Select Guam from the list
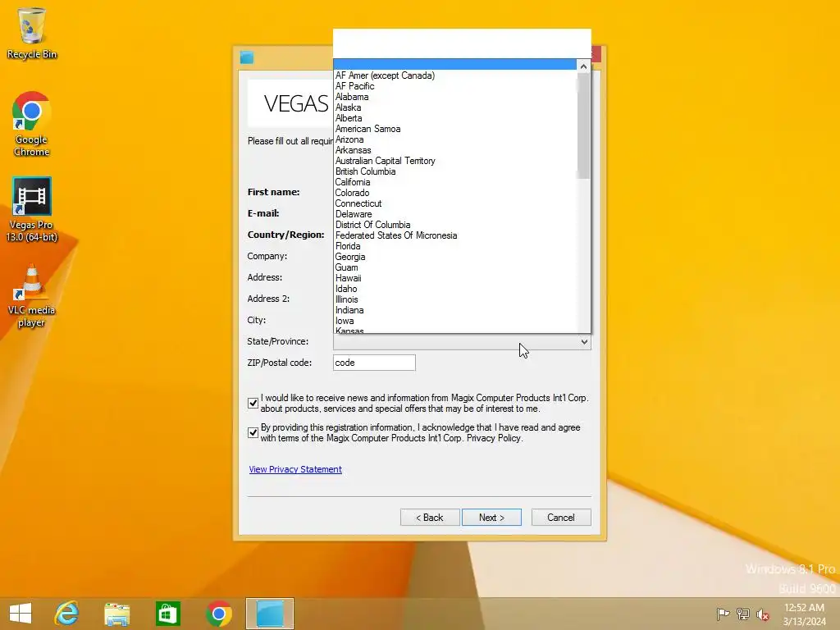840x630 pixels. 454,268
